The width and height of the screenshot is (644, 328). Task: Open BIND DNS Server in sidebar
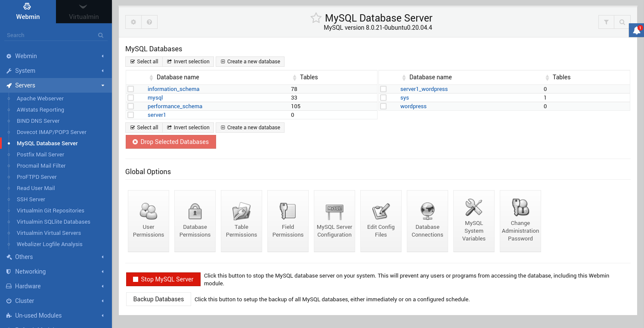(x=38, y=121)
